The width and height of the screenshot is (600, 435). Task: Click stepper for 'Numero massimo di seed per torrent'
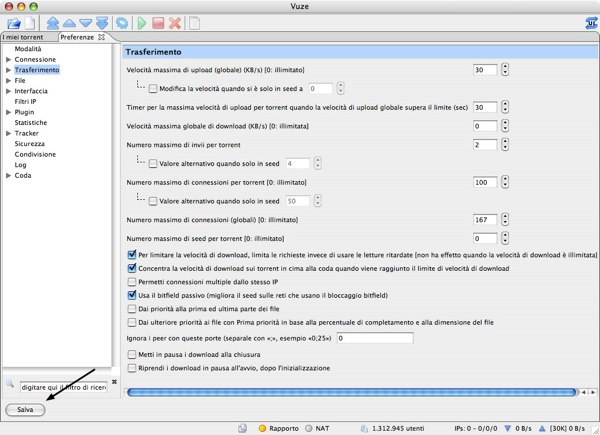[x=505, y=238]
